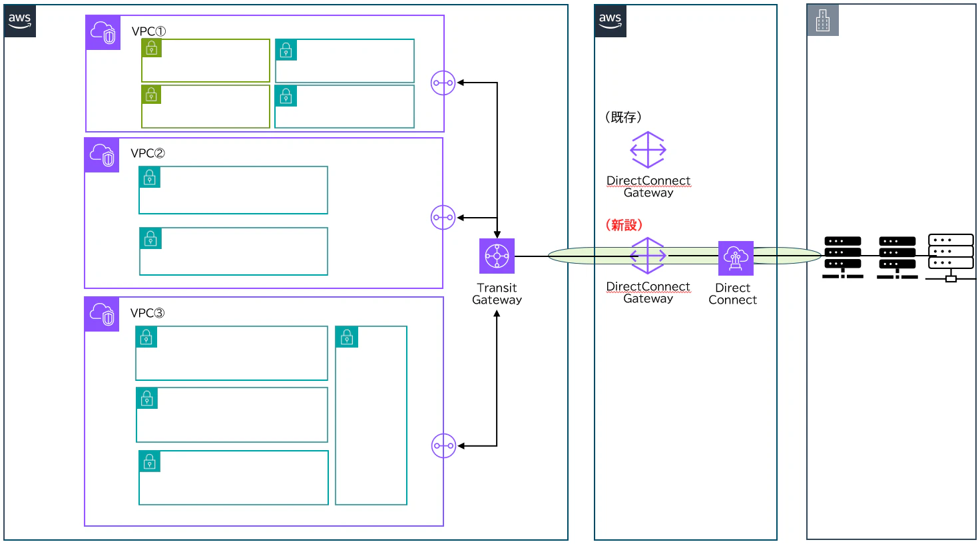
Task: Click the attachment icon on VPC② border
Action: [443, 217]
